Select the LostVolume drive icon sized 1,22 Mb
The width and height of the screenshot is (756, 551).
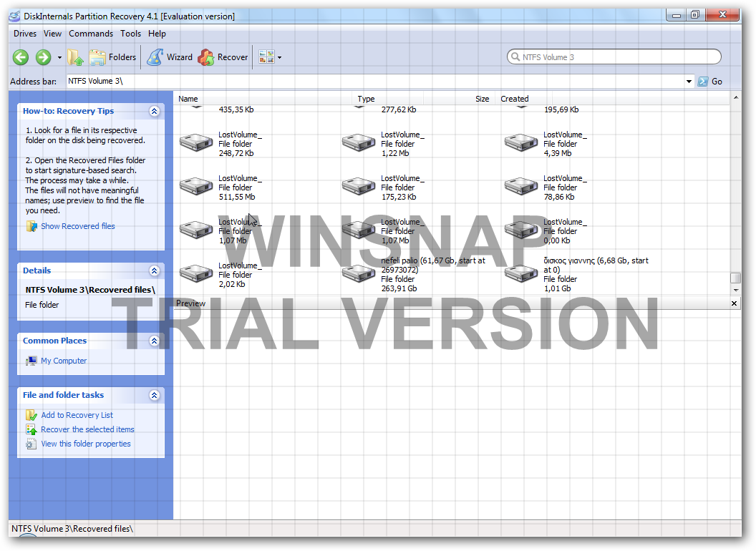(x=359, y=142)
